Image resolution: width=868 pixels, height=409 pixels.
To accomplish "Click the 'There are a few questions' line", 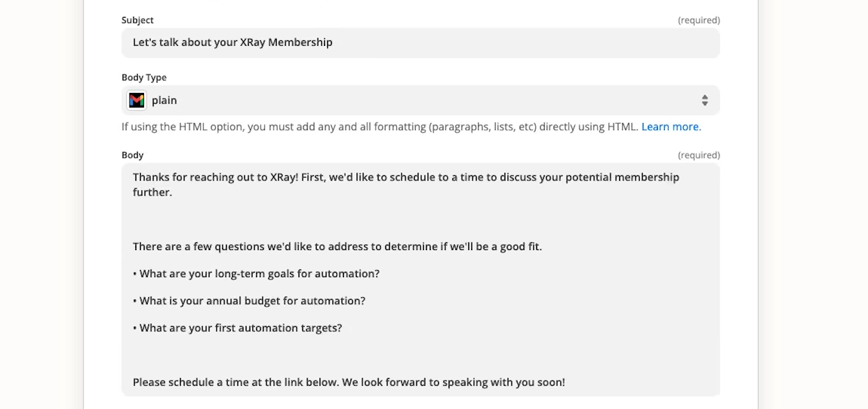I will click(337, 246).
